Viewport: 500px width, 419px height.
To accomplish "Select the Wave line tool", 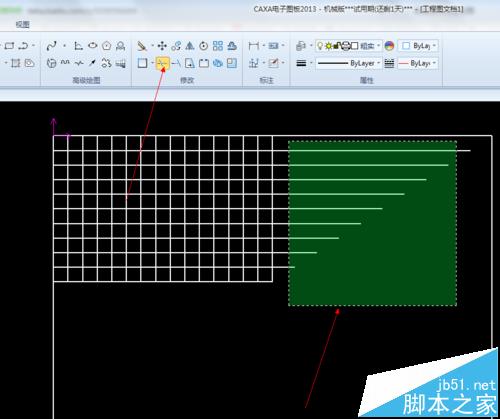I will click(x=65, y=63).
